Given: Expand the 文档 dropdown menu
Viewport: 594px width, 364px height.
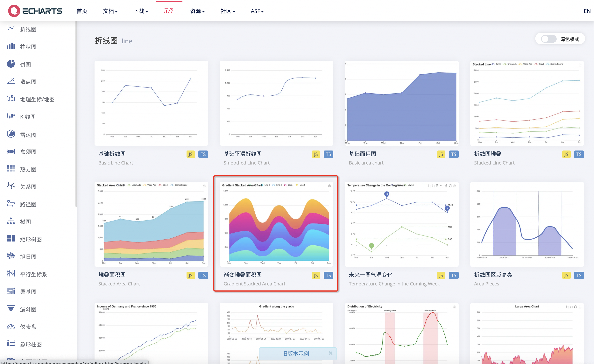Looking at the screenshot, I should coord(110,11).
